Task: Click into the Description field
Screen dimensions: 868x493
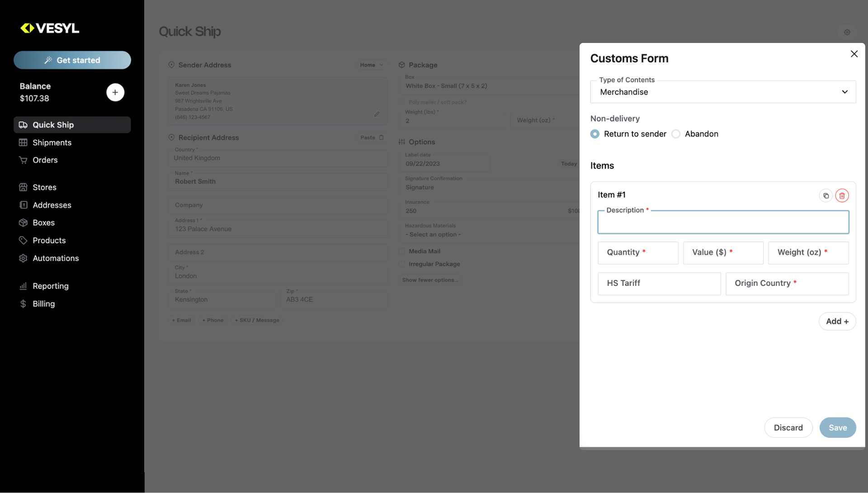Action: (722, 222)
